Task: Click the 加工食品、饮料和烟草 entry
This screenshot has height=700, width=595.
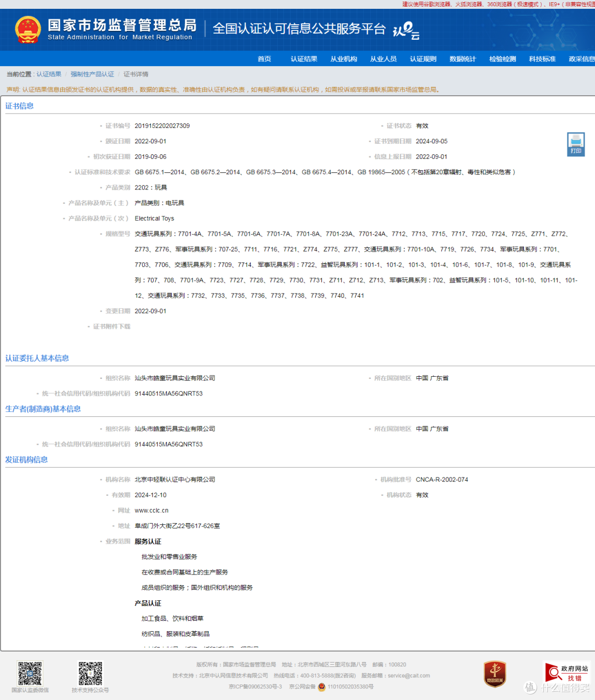Action: click(172, 618)
